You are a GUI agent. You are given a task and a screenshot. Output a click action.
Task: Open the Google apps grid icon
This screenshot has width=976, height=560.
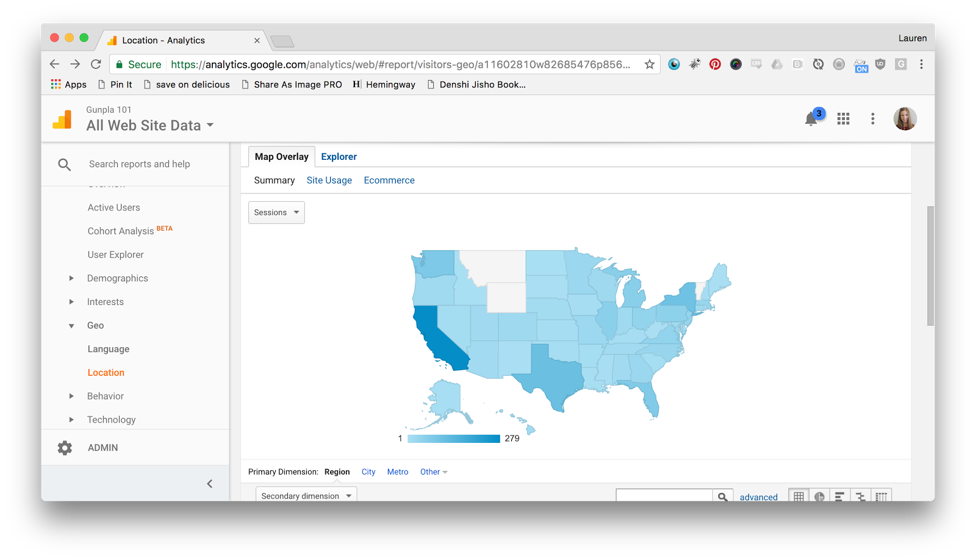[844, 118]
